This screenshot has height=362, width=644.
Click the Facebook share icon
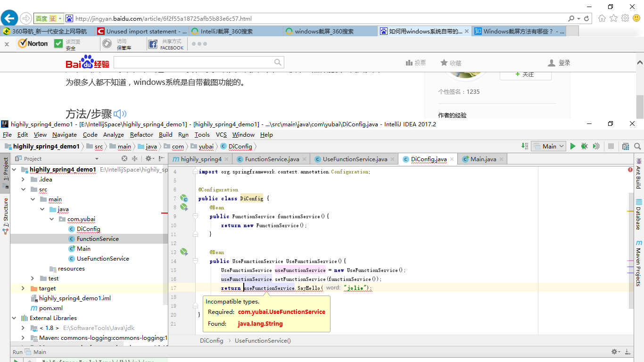click(x=153, y=44)
